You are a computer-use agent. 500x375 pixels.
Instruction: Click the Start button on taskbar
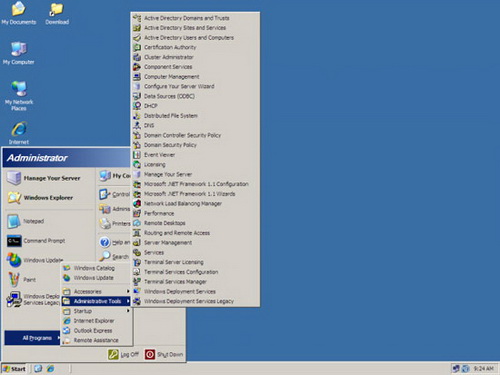14,369
